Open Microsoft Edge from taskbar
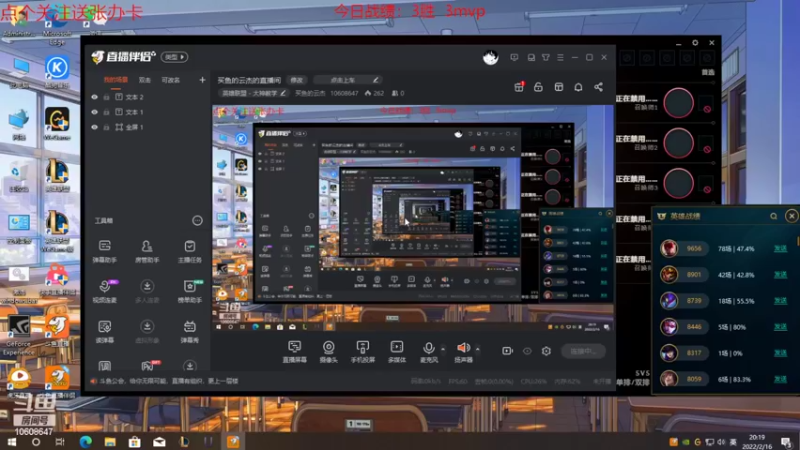 85,442
